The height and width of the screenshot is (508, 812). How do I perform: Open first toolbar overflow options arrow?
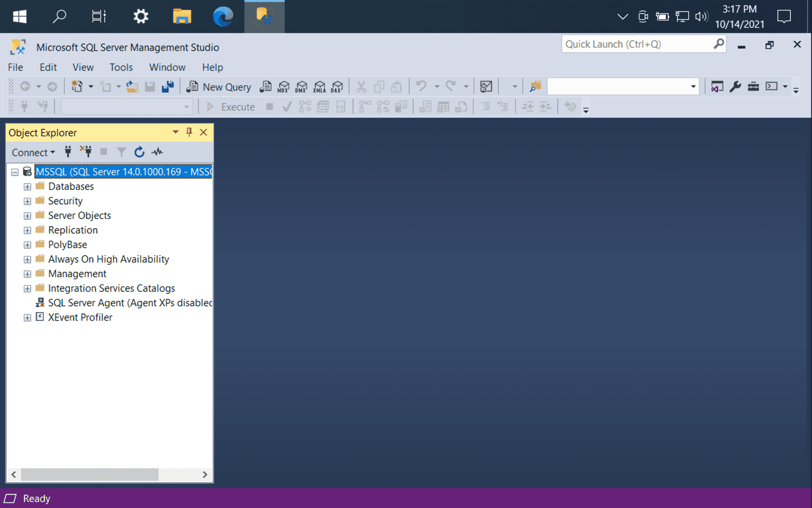click(796, 90)
